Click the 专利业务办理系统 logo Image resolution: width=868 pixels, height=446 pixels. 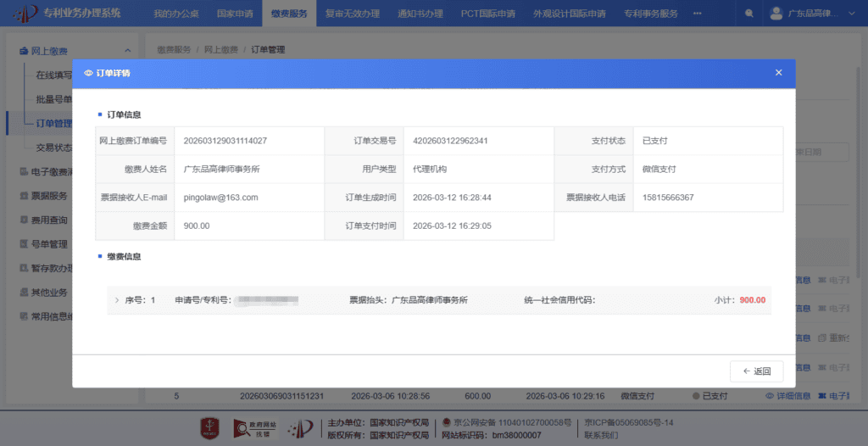tap(66, 14)
